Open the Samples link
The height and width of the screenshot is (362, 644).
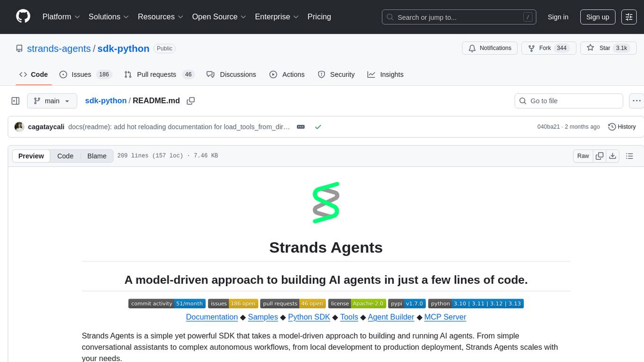coord(263,317)
